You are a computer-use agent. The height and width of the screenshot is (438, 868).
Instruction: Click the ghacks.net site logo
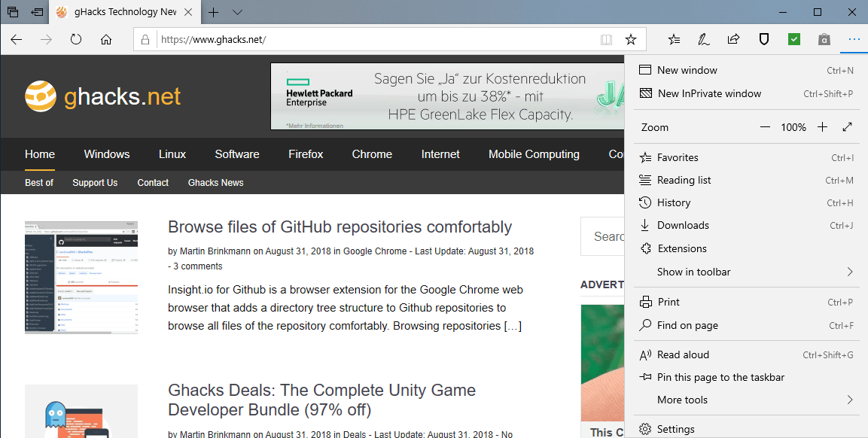103,96
